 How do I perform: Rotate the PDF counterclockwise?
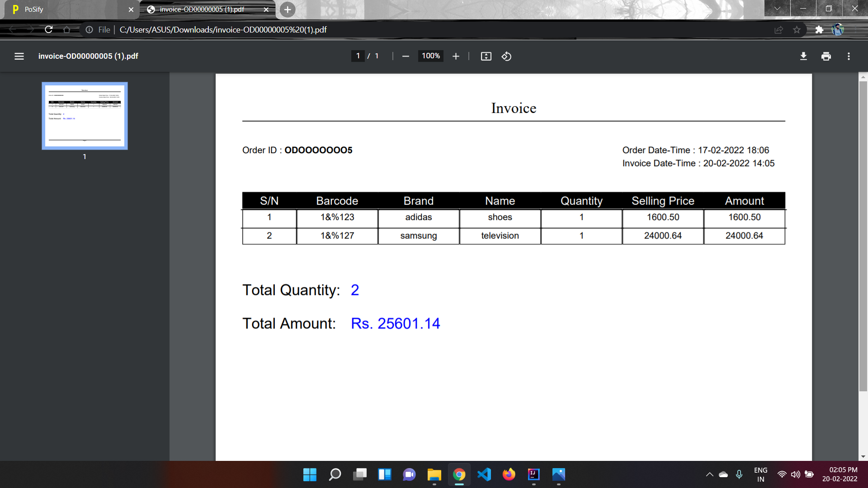click(x=506, y=56)
